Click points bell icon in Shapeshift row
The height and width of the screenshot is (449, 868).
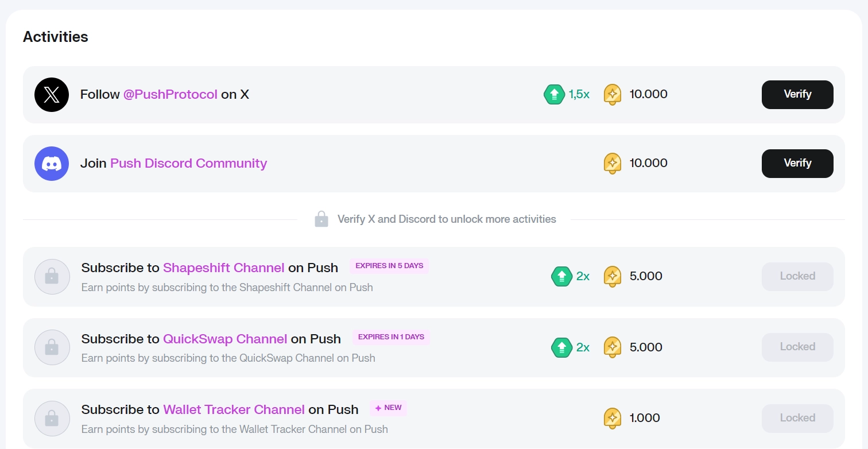[x=613, y=276]
